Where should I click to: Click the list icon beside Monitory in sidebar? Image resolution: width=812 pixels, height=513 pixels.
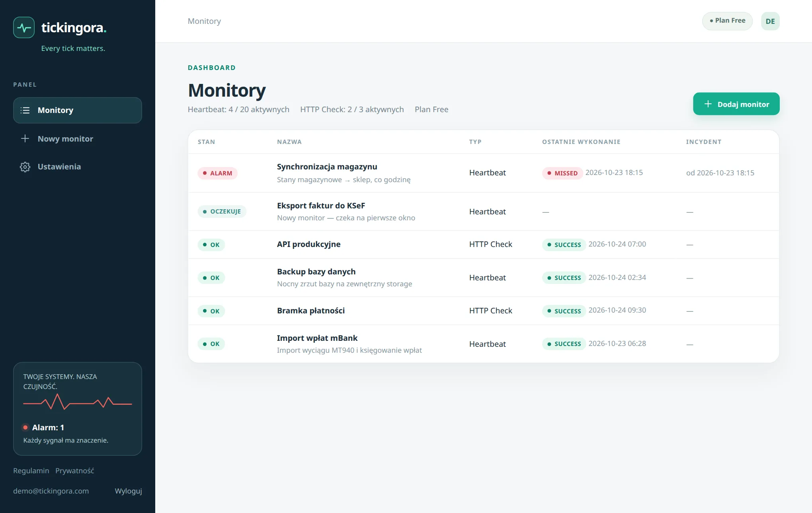[x=25, y=110]
